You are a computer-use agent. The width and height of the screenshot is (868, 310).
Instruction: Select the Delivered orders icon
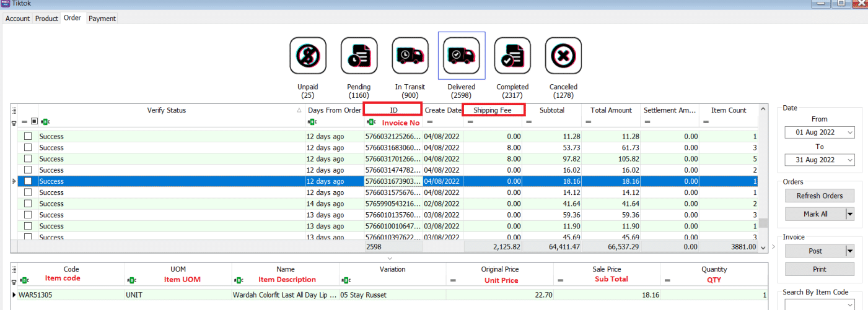point(462,56)
